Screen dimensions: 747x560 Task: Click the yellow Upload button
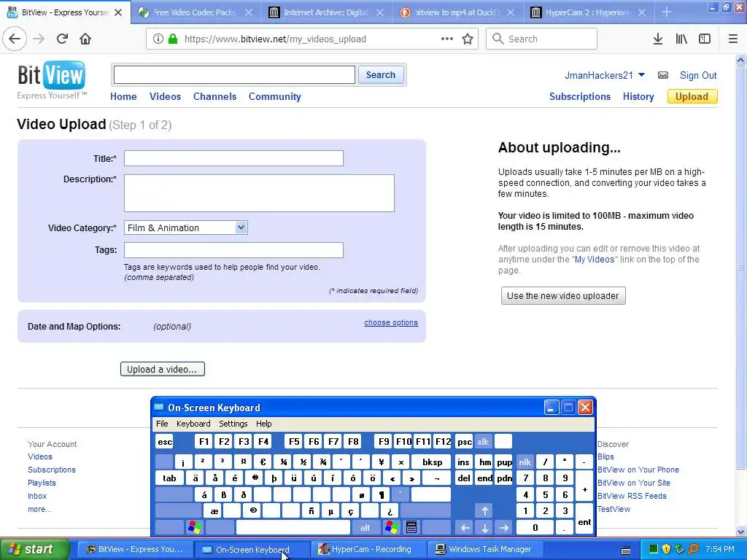pos(692,97)
